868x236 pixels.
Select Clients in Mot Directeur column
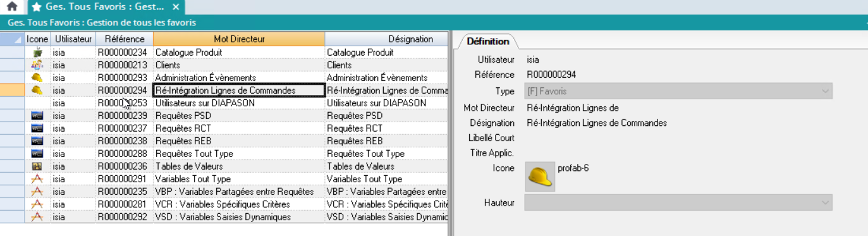tap(239, 65)
